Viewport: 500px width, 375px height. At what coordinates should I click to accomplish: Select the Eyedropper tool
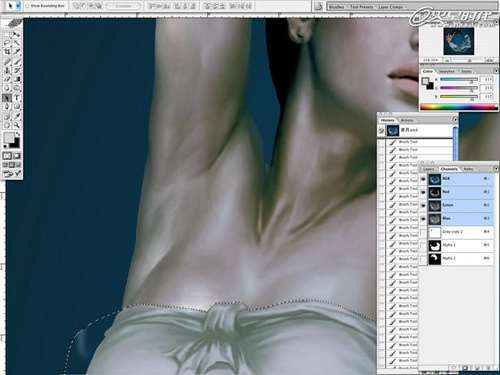pos(17,116)
